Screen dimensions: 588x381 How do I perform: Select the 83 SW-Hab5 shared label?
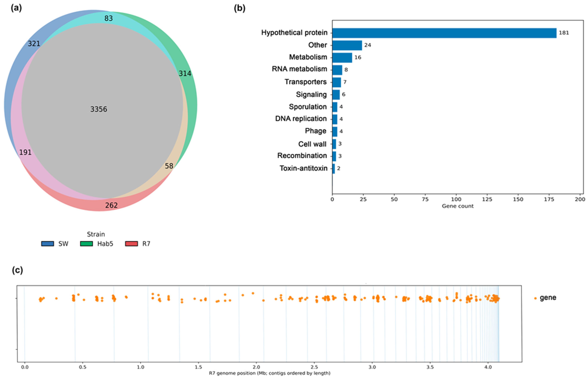tap(108, 19)
